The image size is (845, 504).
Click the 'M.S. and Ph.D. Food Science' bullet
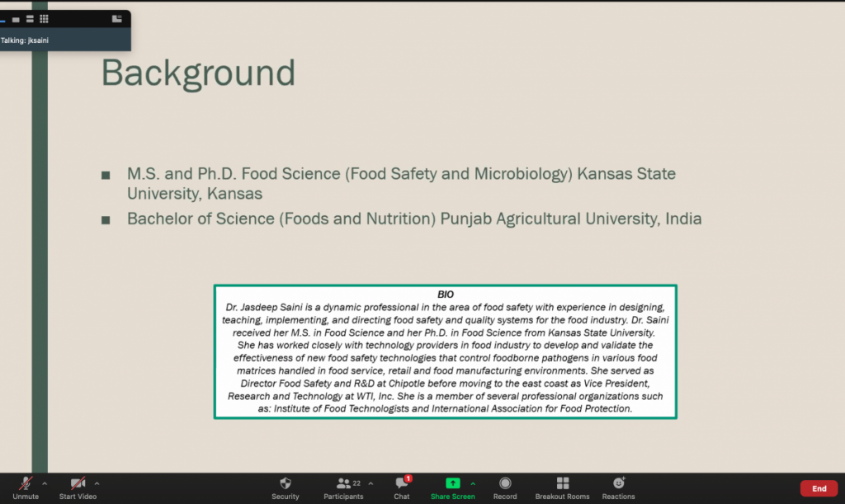tap(401, 183)
